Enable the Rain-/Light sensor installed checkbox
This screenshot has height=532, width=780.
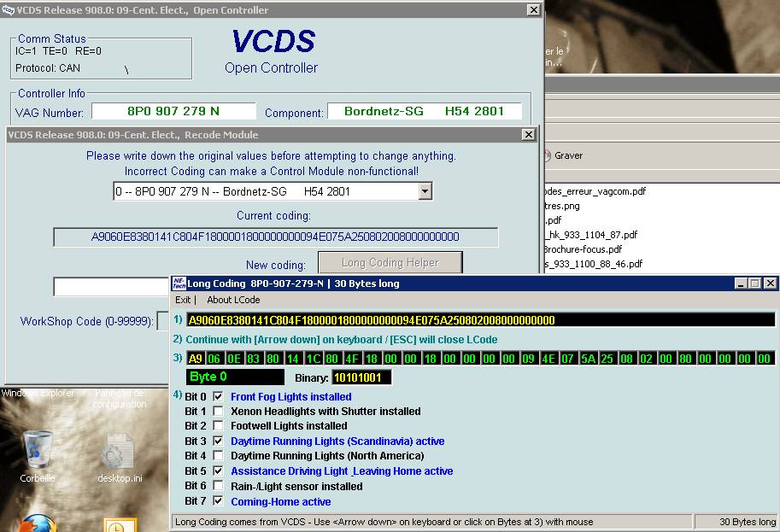[218, 487]
